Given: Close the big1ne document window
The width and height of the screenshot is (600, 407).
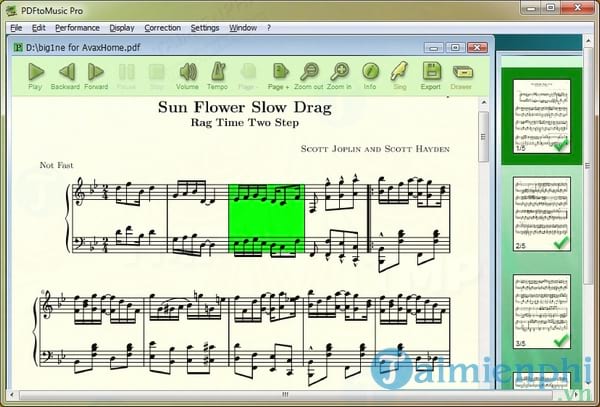Looking at the screenshot, I should [477, 48].
